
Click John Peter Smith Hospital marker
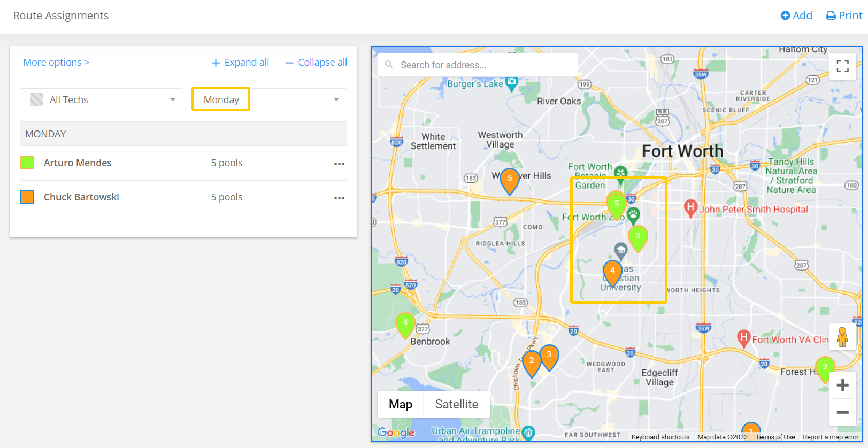(x=690, y=207)
